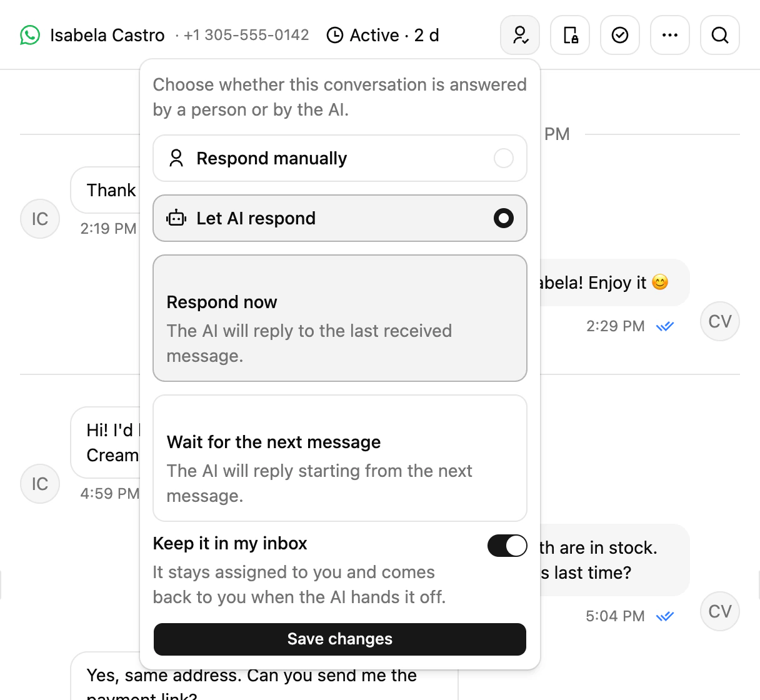Screen dimensions: 760x700
Task: Click the Save changes button
Action: pos(340,639)
